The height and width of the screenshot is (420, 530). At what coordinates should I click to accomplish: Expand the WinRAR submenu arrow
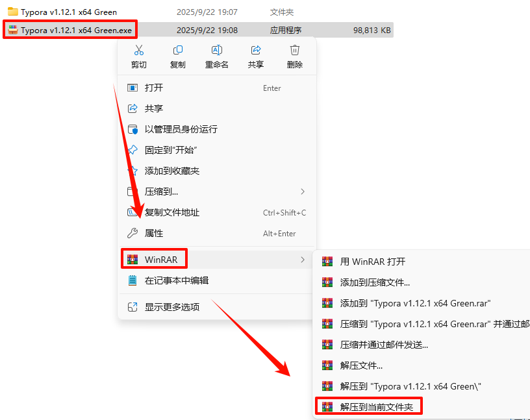303,260
